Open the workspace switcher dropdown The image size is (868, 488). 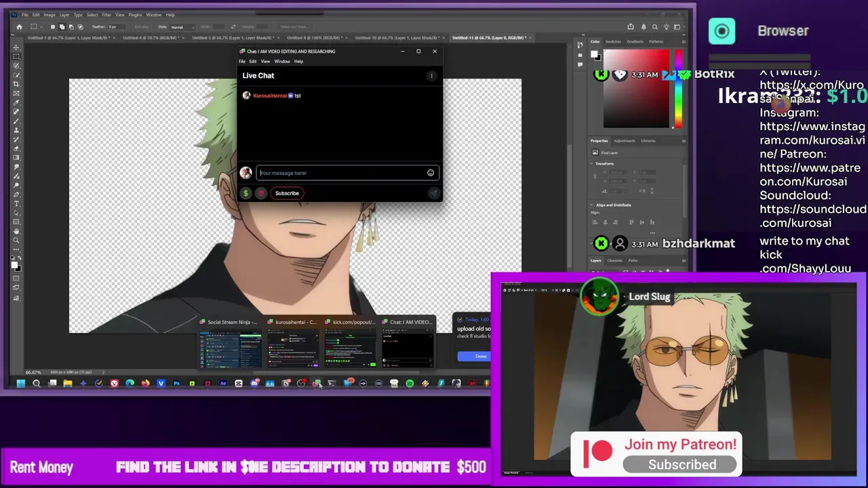click(679, 27)
